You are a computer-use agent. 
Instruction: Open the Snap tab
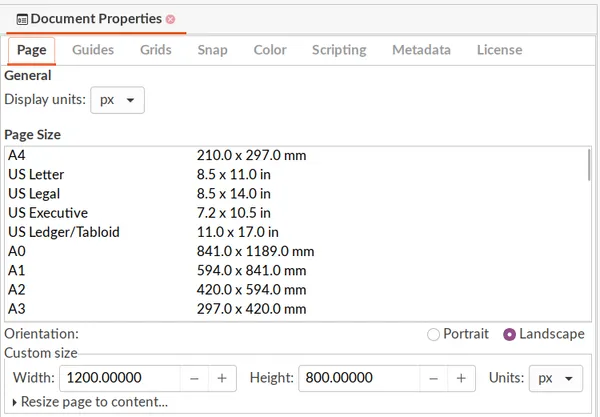click(x=212, y=50)
